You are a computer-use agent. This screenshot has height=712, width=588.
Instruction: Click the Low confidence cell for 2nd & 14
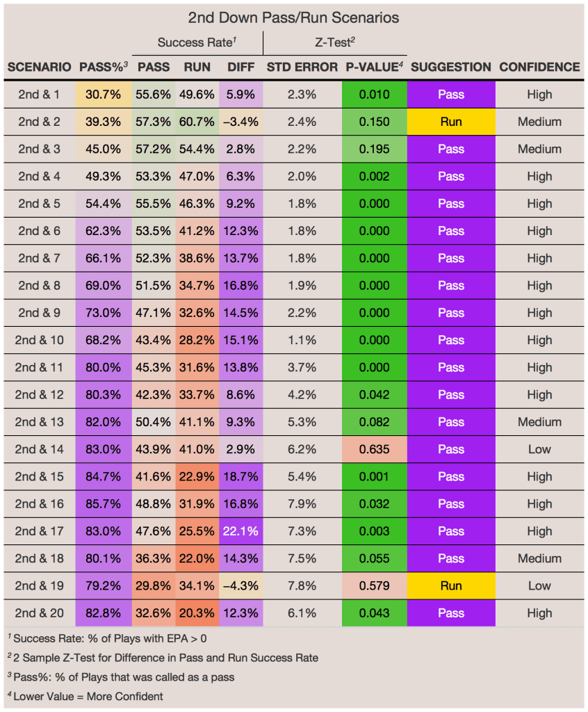coord(539,449)
